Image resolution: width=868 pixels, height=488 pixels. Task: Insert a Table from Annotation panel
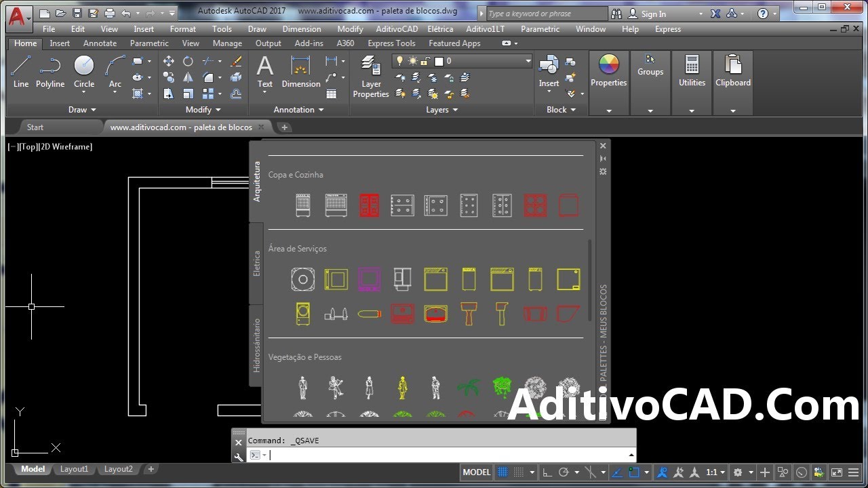(x=332, y=94)
